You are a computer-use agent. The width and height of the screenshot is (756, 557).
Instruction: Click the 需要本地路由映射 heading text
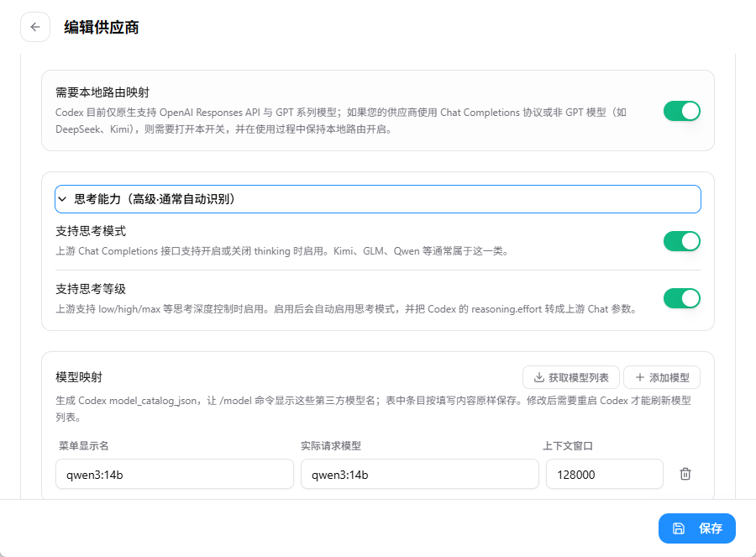(x=102, y=92)
